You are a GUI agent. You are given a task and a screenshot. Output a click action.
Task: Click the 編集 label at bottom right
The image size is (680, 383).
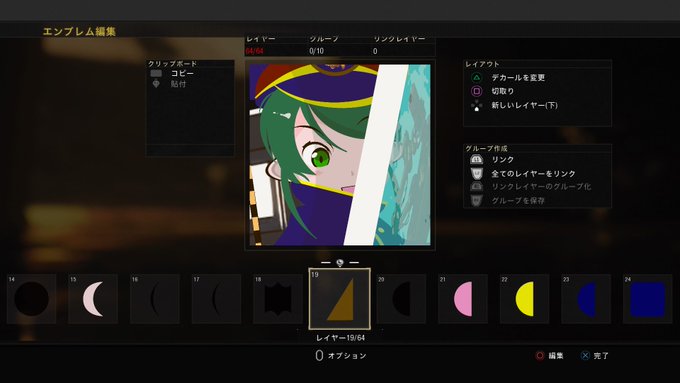point(556,356)
